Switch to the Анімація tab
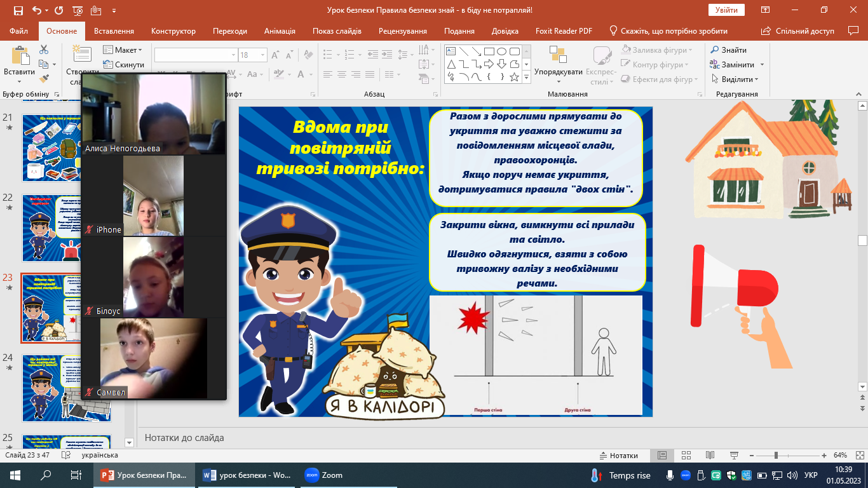The width and height of the screenshot is (868, 488). pyautogui.click(x=280, y=31)
